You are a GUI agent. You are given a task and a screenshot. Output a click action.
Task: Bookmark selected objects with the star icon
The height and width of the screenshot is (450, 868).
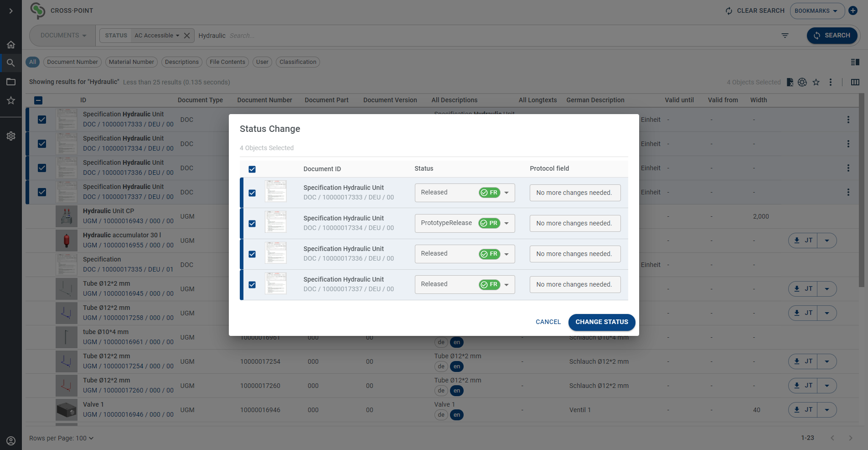tap(816, 82)
